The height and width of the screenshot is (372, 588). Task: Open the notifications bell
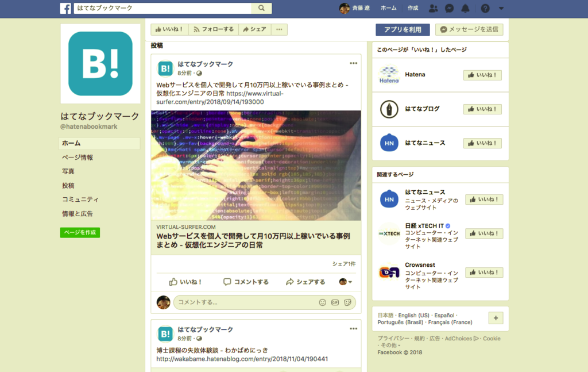(x=465, y=8)
